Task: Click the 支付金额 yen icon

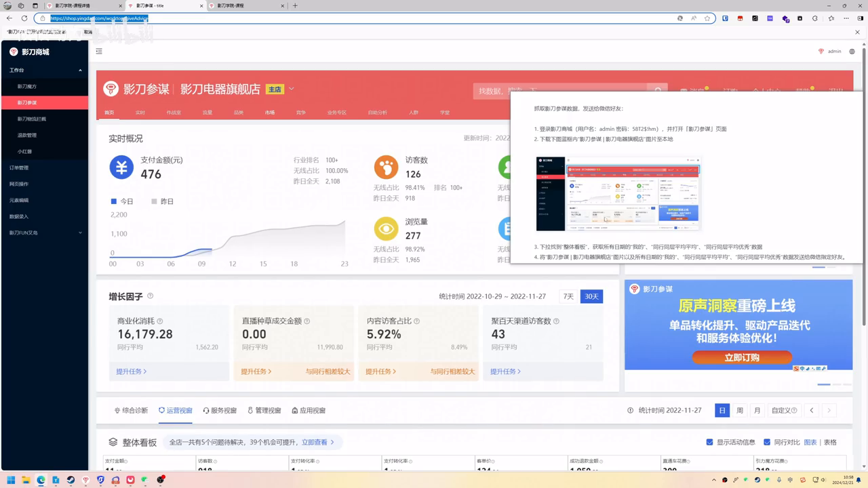Action: [x=121, y=167]
